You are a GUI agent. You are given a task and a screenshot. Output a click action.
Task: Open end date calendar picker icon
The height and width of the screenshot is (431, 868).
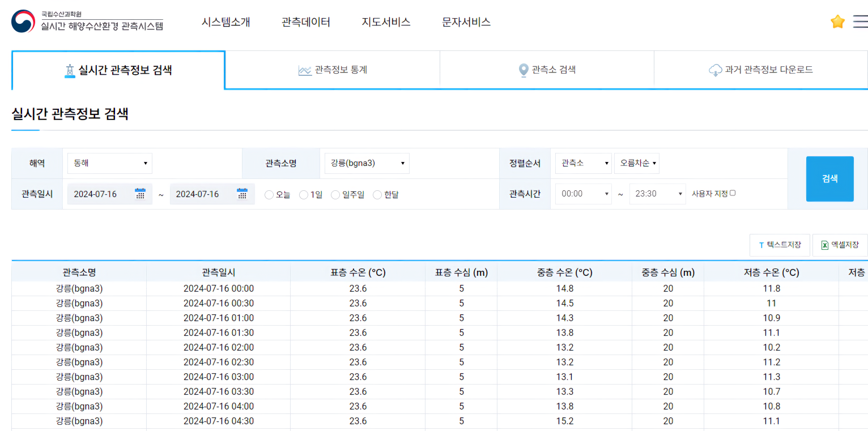pyautogui.click(x=242, y=194)
